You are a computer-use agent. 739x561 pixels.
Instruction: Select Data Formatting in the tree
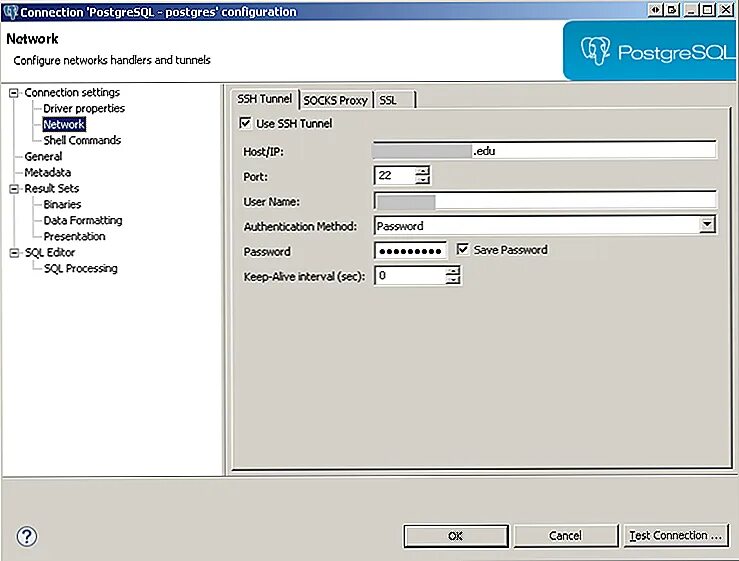[82, 221]
